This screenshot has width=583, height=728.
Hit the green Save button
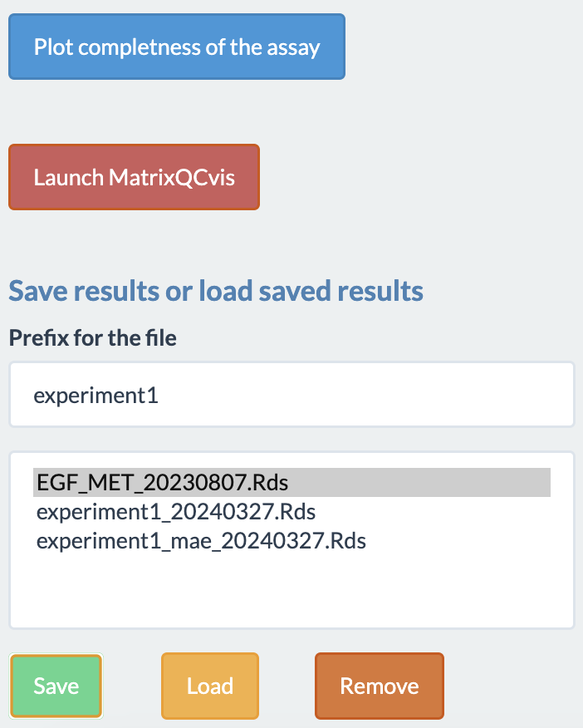coord(56,686)
